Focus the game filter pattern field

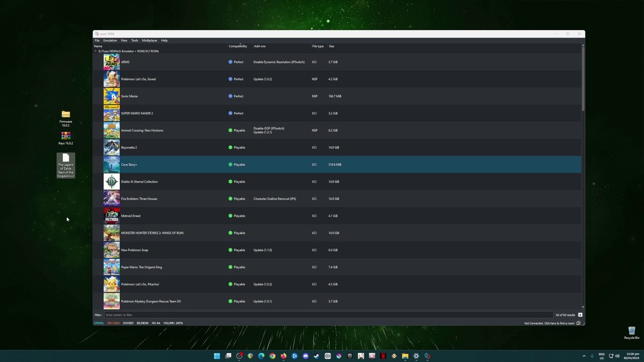pyautogui.click(x=328, y=315)
